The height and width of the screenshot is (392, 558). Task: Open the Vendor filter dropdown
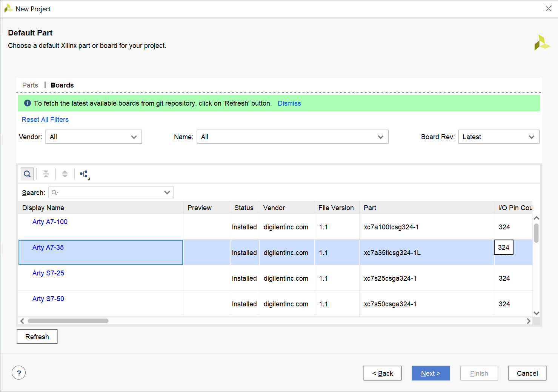(x=94, y=137)
